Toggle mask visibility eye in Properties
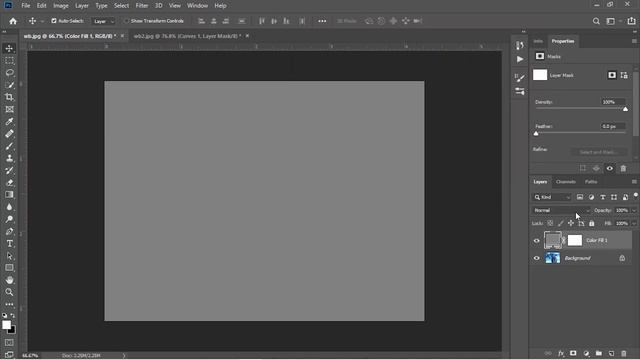Image resolution: width=640 pixels, height=360 pixels. coord(610,168)
